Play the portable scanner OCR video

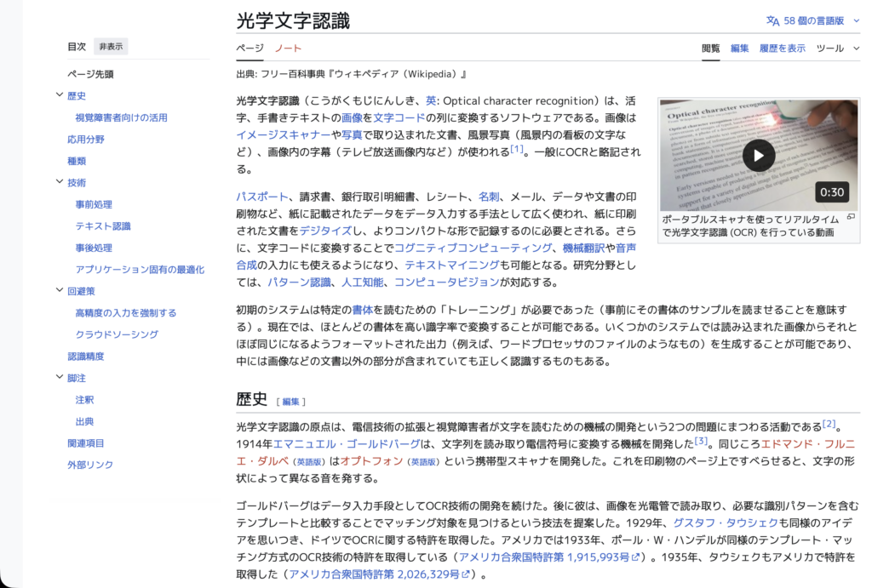(758, 155)
